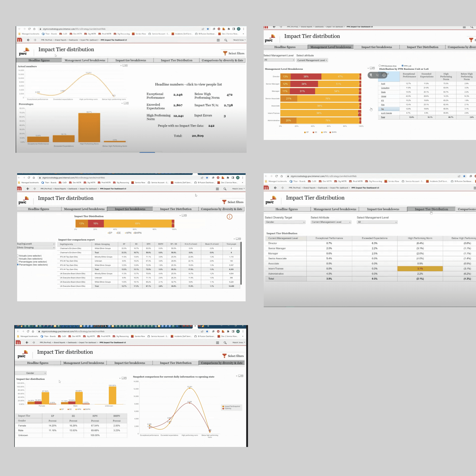Viewport: 476px width, 476px height.
Task: Select Actuals (one selector) radio option
Action: [18, 256]
